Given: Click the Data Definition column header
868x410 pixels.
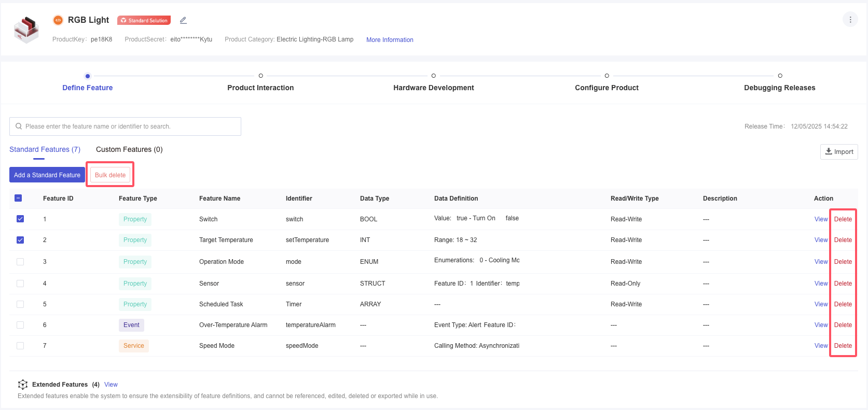Looking at the screenshot, I should (x=456, y=199).
